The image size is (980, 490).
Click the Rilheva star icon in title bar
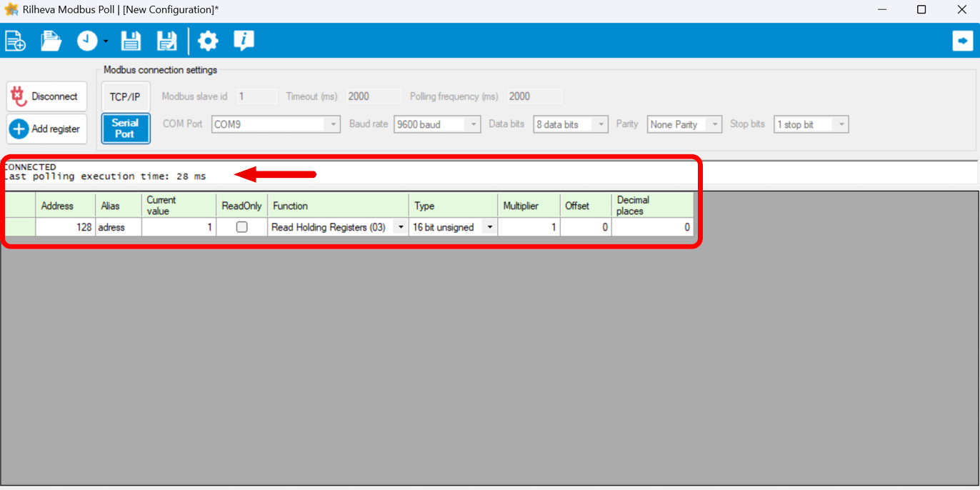11,9
